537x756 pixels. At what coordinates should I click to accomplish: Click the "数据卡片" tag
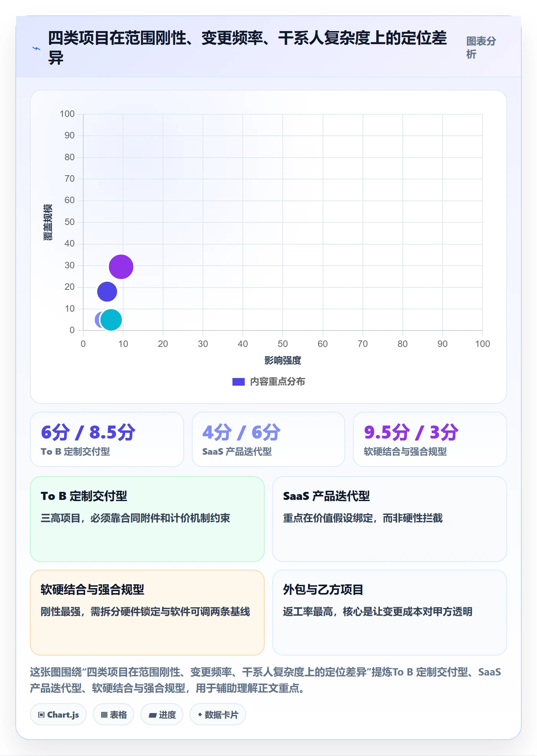tap(218, 715)
